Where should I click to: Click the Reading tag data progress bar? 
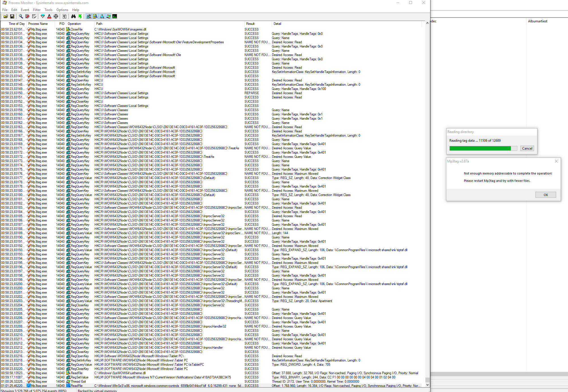tap(483, 148)
